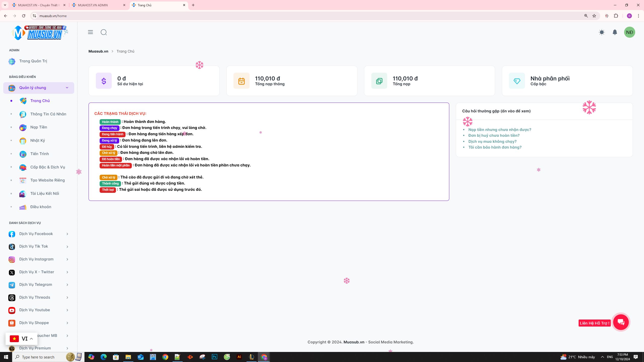Open the support chat bubble
This screenshot has height=362, width=644.
tap(621, 322)
